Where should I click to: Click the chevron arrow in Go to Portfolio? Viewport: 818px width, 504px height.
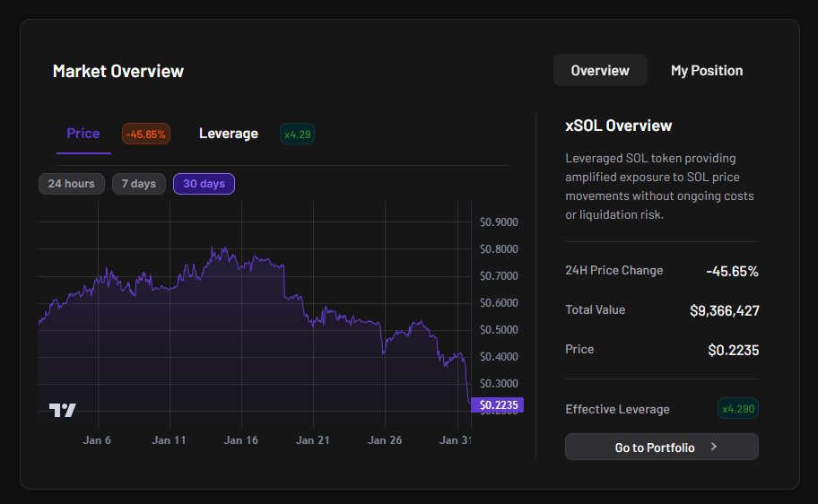click(x=714, y=447)
